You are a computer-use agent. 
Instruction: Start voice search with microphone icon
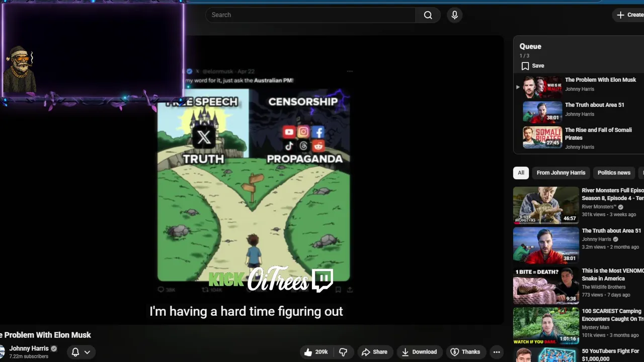tap(454, 15)
